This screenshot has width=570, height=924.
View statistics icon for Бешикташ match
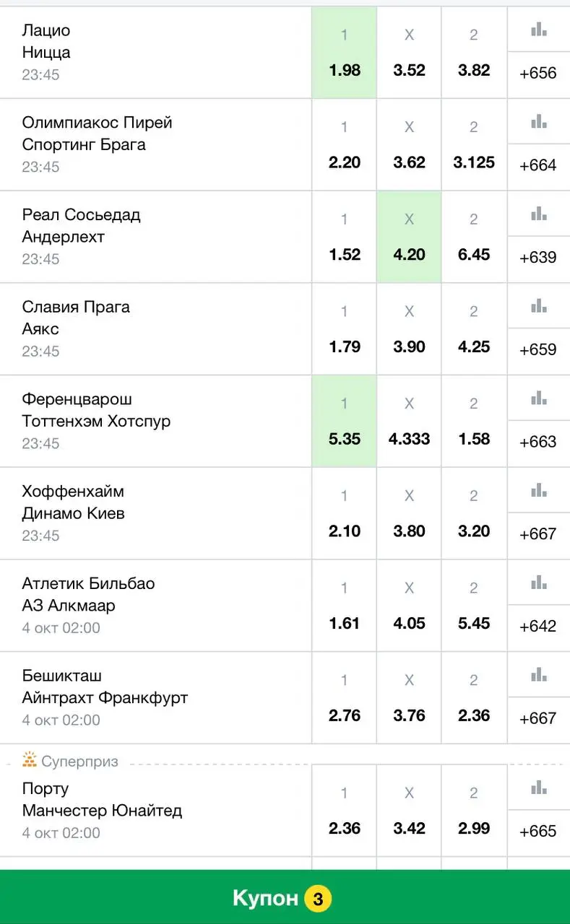(538, 675)
